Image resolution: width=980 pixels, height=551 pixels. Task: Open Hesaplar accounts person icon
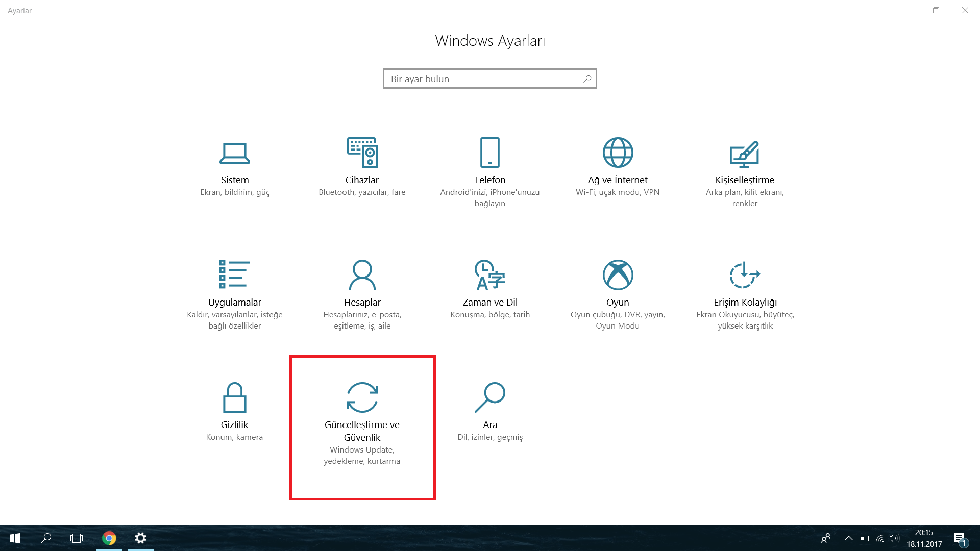[362, 275]
